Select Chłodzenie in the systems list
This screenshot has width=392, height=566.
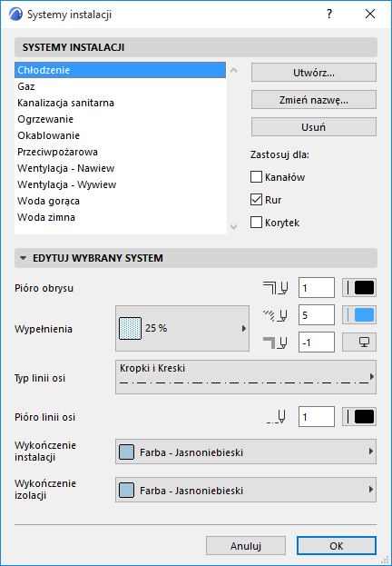point(120,70)
